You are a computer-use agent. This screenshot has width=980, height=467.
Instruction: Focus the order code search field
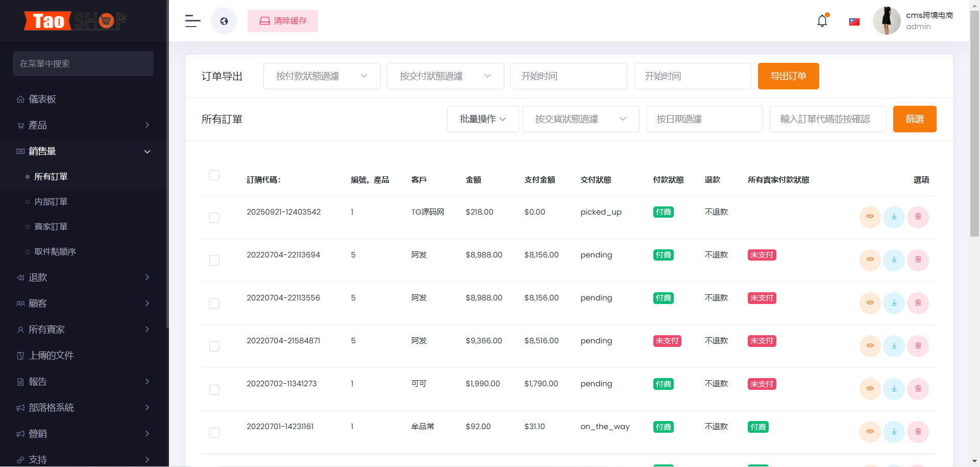[x=827, y=119]
